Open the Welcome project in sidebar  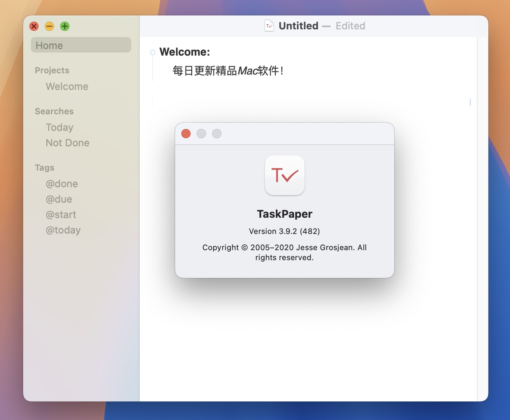(67, 86)
